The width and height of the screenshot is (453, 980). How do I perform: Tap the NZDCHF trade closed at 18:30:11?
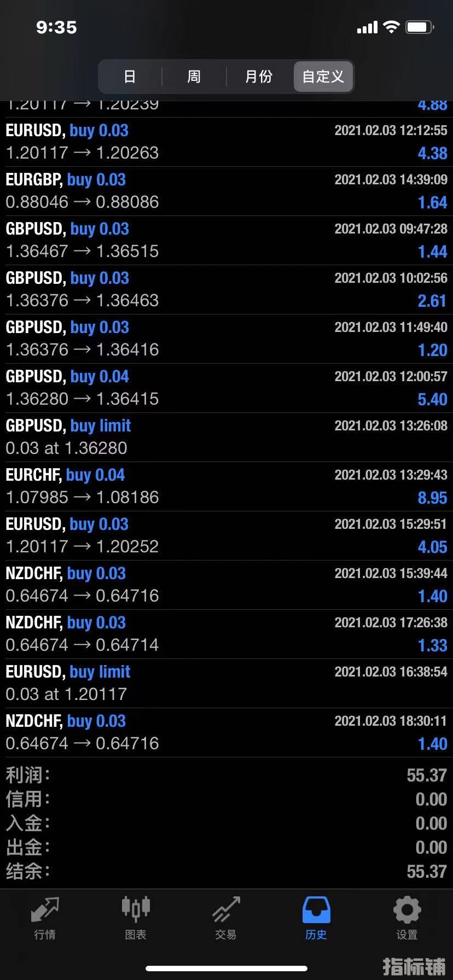[226, 732]
